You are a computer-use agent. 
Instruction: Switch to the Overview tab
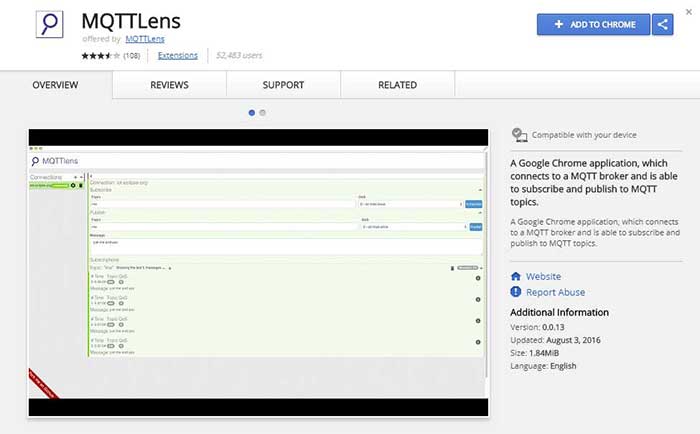pyautogui.click(x=55, y=85)
